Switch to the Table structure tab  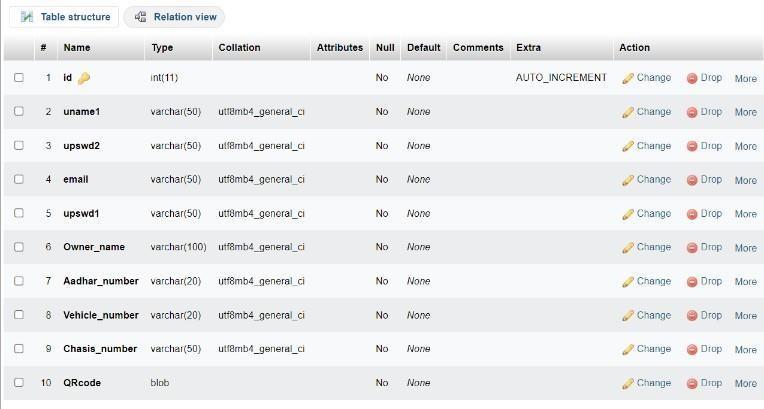tap(75, 17)
